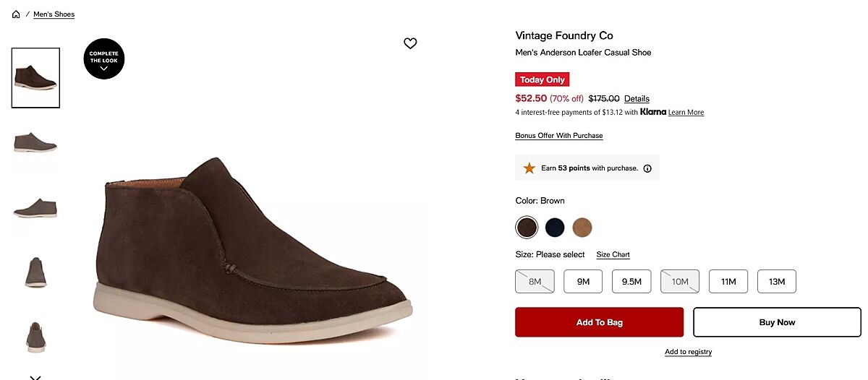The width and height of the screenshot is (868, 380).
Task: Choose the navy color swatch
Action: [x=555, y=228]
